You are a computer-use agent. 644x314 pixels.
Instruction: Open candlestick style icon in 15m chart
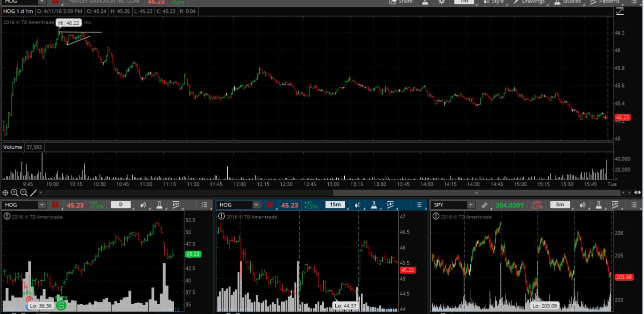click(358, 205)
